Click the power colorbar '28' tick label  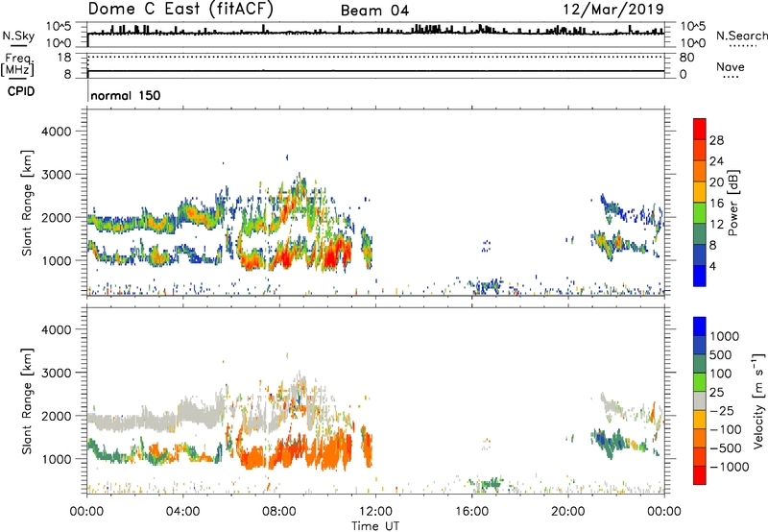coord(716,140)
